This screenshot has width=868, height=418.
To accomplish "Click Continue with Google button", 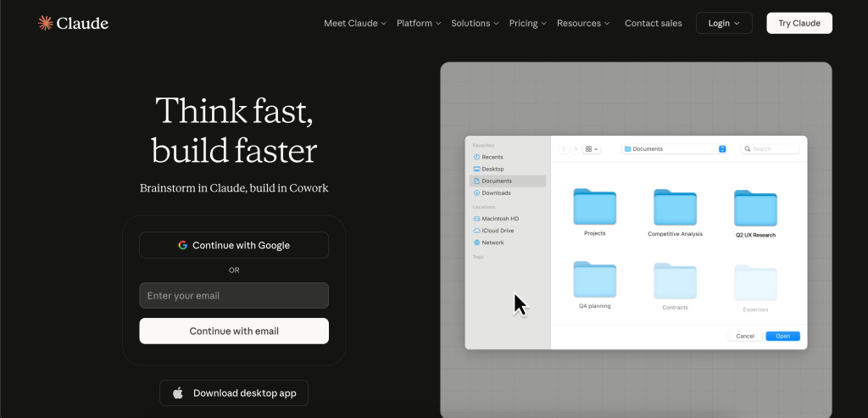I will (234, 245).
